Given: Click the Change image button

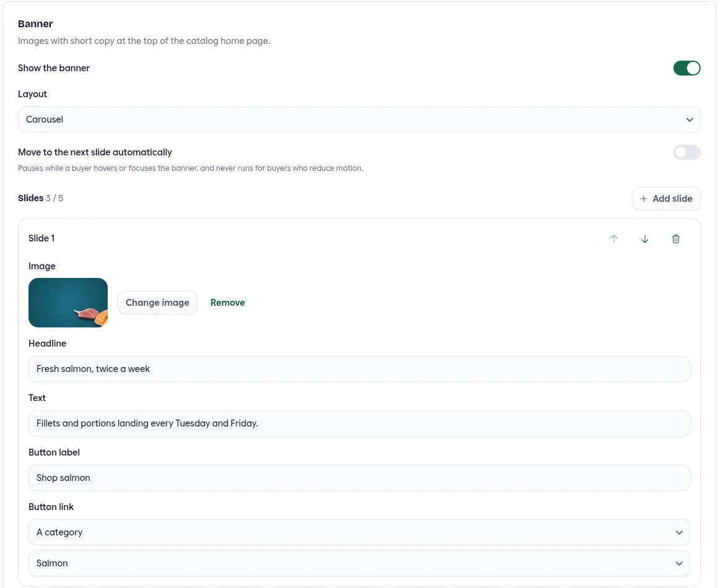Looking at the screenshot, I should 157,303.
